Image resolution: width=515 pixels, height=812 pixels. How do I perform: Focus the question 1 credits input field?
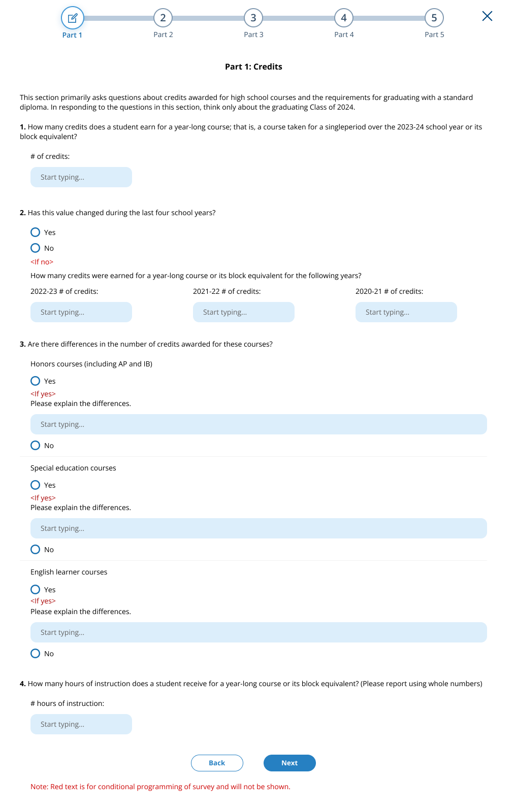pyautogui.click(x=81, y=177)
